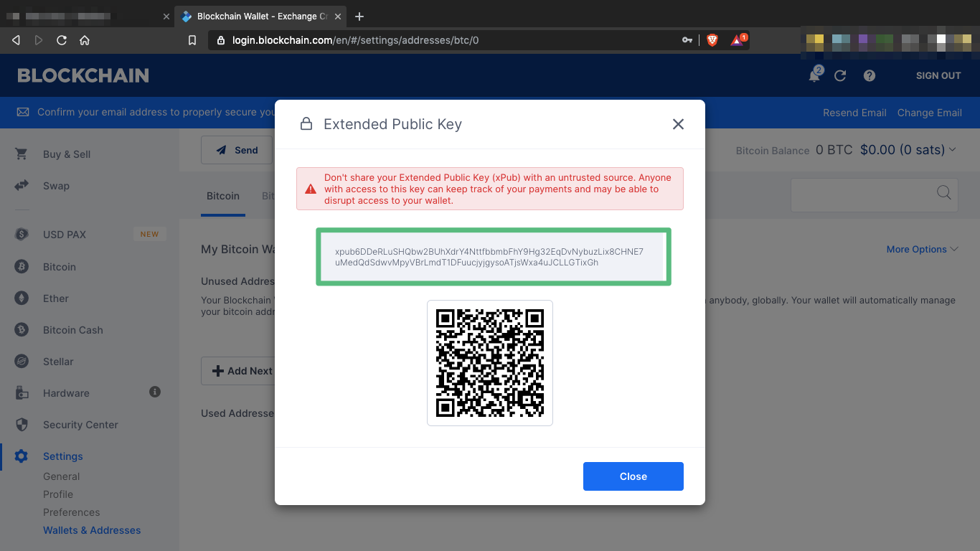Click the Brave Rewards triangle icon

[738, 39]
